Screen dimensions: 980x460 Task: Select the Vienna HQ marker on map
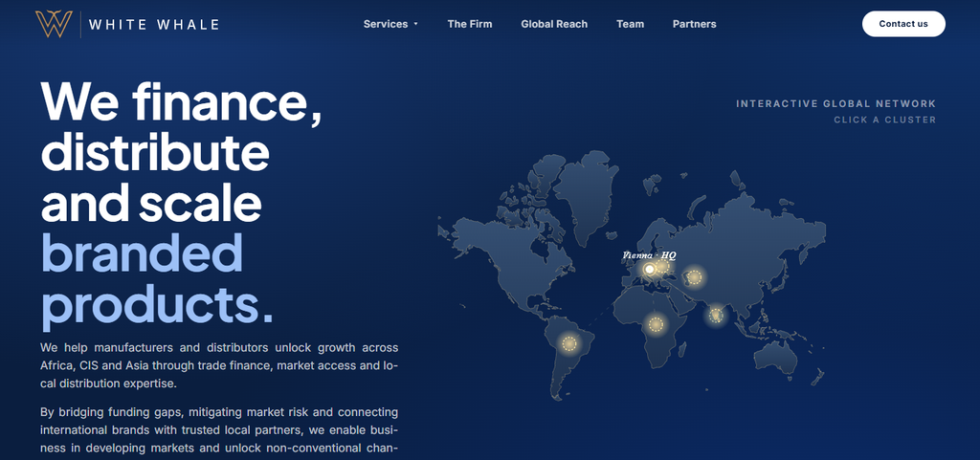(x=650, y=269)
